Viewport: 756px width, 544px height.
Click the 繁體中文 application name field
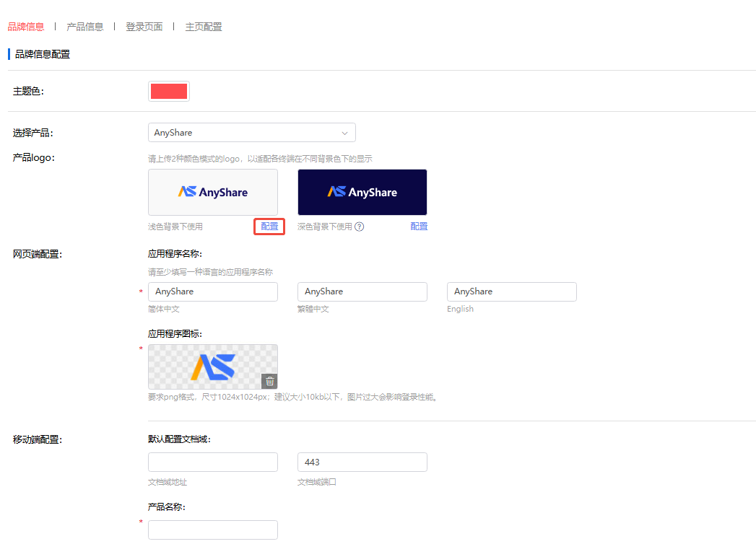tap(362, 291)
